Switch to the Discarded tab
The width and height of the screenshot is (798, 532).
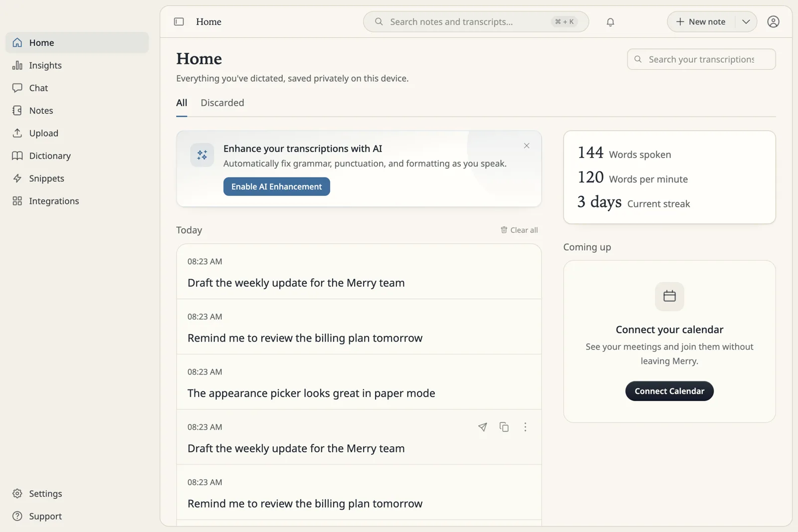[222, 103]
